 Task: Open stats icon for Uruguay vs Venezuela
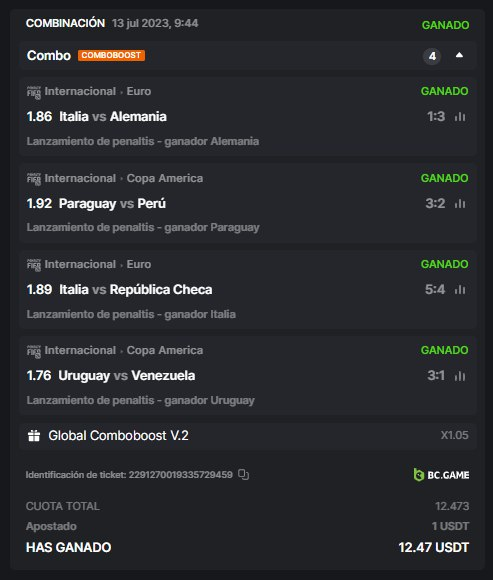coord(460,376)
